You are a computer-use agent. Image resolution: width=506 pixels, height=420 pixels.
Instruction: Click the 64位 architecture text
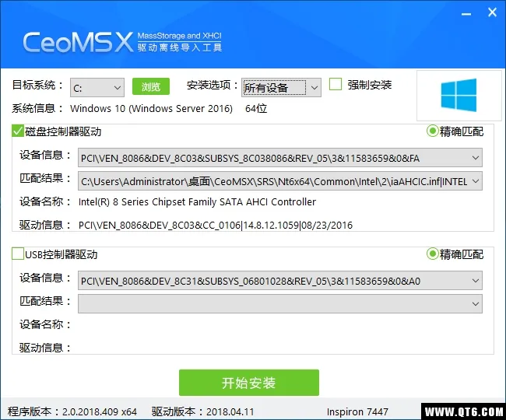tap(256, 109)
